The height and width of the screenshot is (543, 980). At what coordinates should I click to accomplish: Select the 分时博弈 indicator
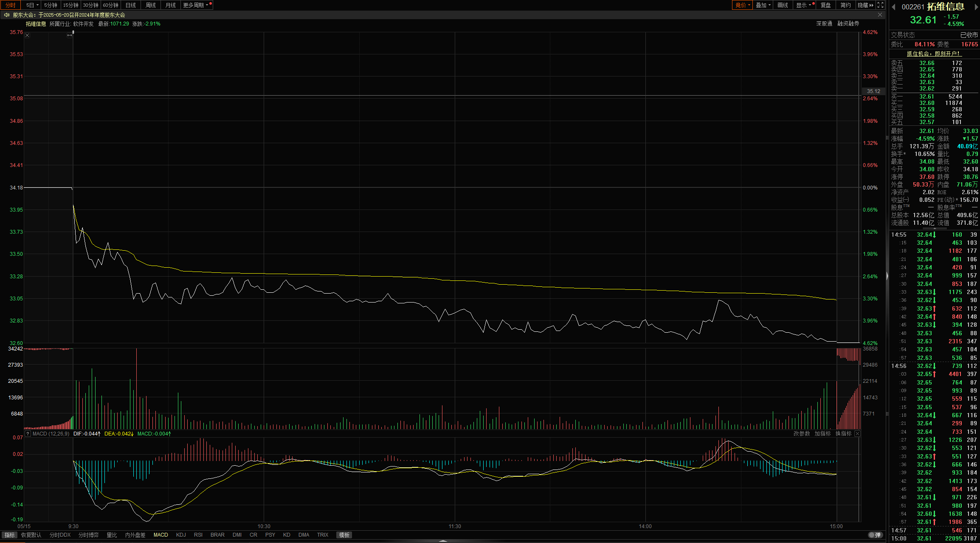pos(88,535)
